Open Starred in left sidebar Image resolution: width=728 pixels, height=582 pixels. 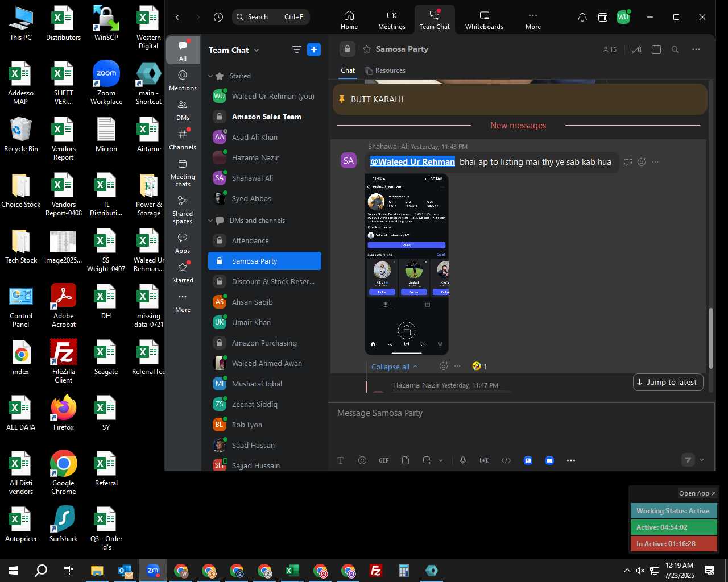point(183,273)
